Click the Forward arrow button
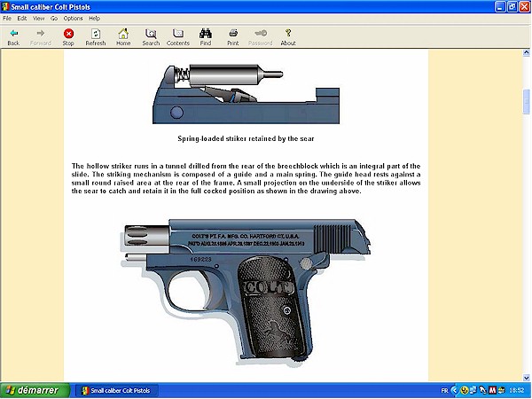Screen dimensions: 532x399 pos(41,36)
